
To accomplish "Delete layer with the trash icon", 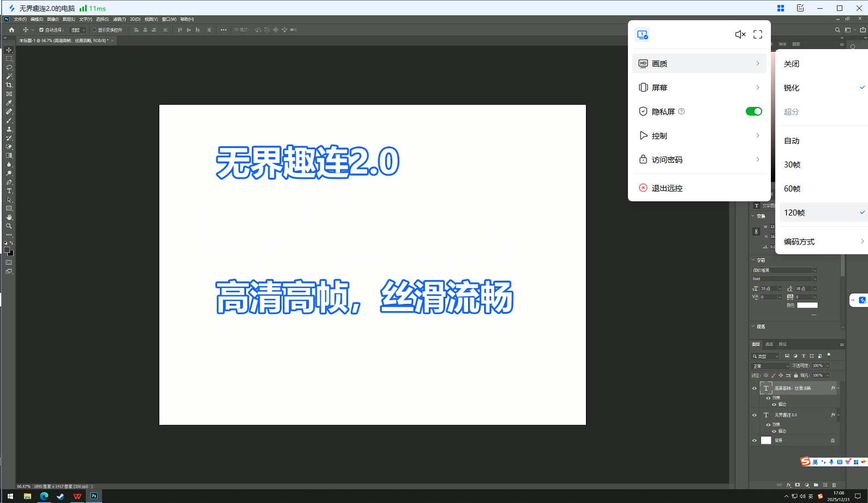I will [x=834, y=484].
